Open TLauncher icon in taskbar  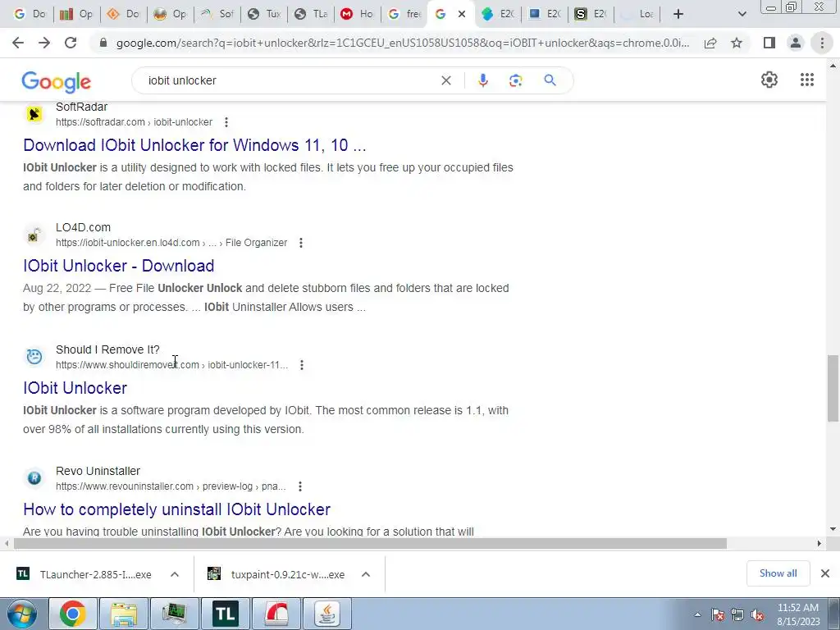(225, 614)
